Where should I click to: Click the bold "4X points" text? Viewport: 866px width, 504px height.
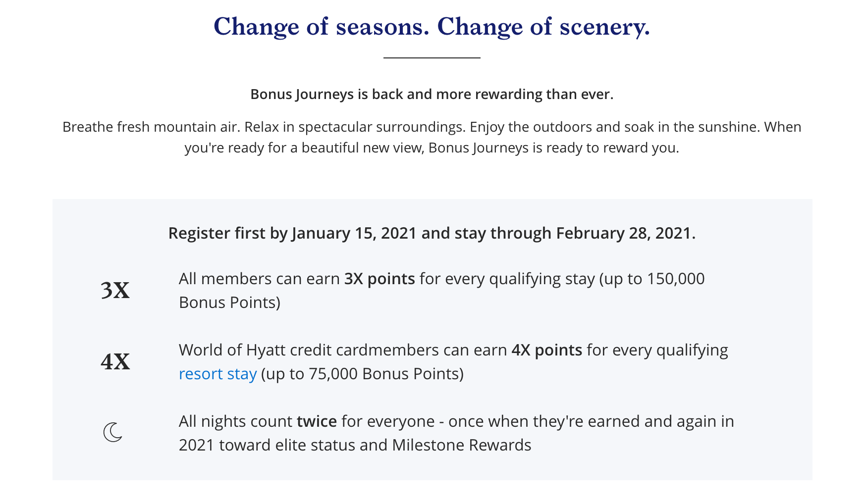click(546, 350)
